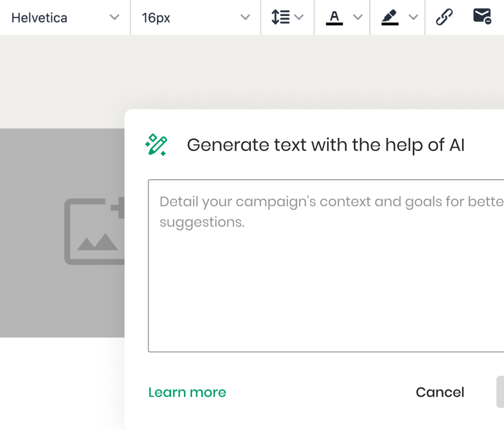504x429 pixels.
Task: Click the add image placeholder icon
Action: click(x=94, y=231)
